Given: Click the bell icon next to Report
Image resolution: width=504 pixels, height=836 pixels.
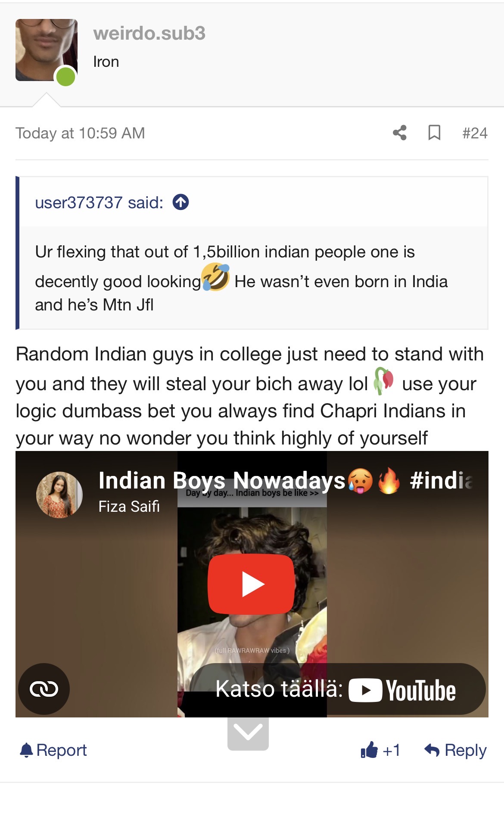Looking at the screenshot, I should coord(27,750).
